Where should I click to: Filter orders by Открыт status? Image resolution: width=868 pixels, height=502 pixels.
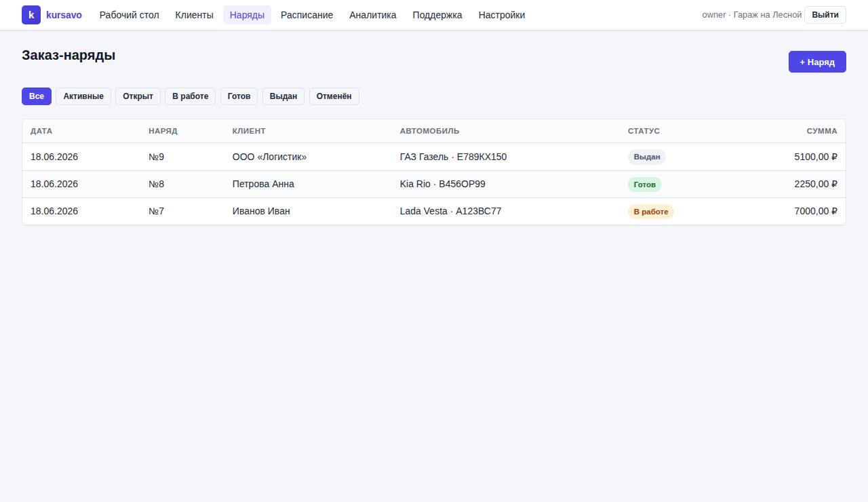(138, 96)
